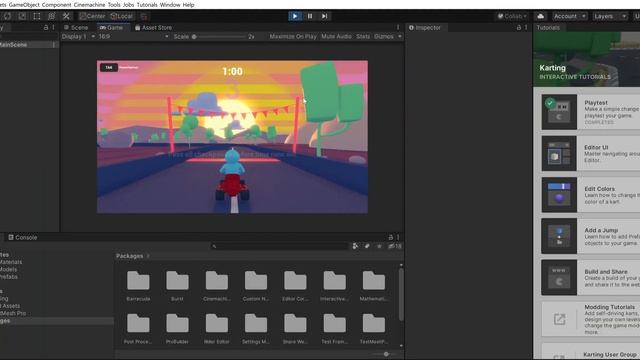Open the Account dropdown

[570, 16]
